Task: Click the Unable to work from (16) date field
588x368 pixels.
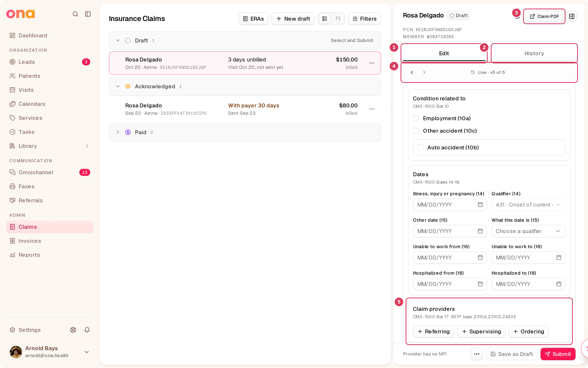Action: tap(450, 258)
